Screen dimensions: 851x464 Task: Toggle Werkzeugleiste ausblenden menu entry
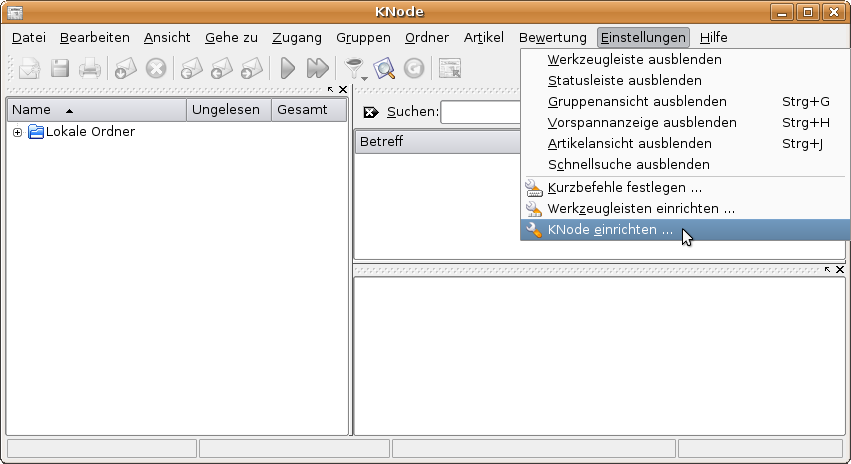(634, 59)
